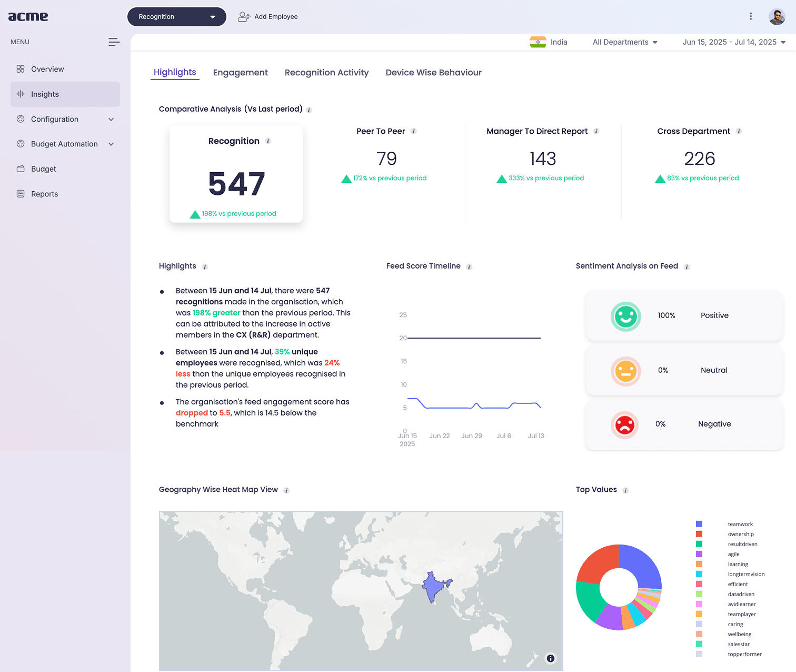Click the Positive sentiment smiley icon
The image size is (796, 672).
point(626,317)
